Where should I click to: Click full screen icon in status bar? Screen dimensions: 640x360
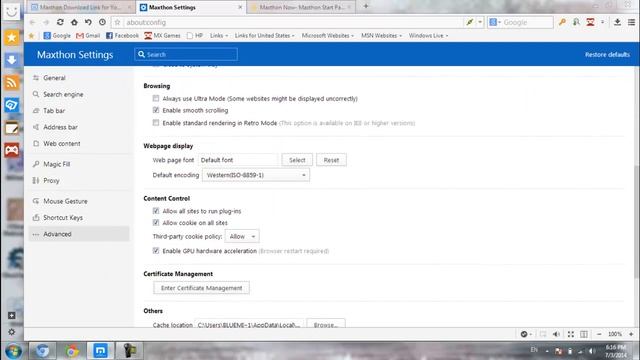click(571, 334)
